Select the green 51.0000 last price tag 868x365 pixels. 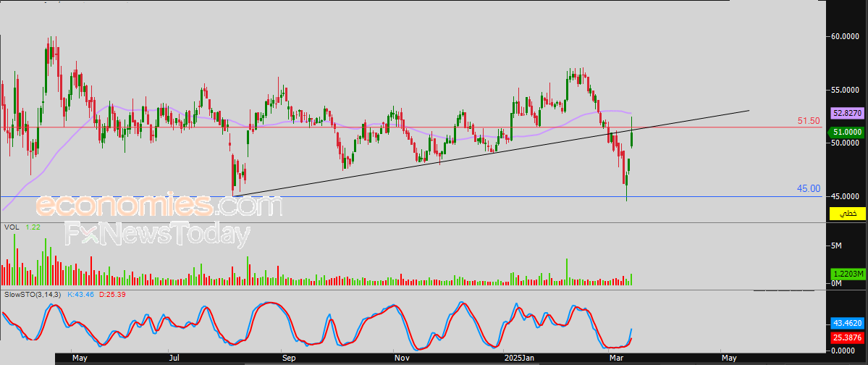846,132
